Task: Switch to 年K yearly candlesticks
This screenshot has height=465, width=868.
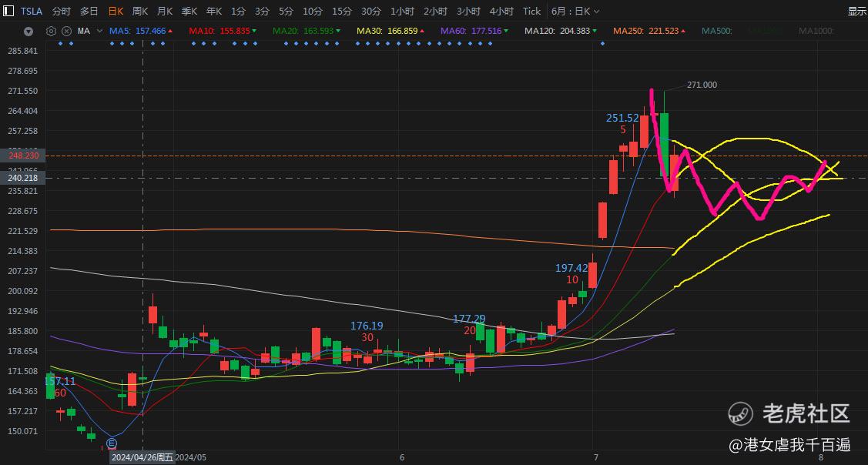Action: (x=214, y=11)
